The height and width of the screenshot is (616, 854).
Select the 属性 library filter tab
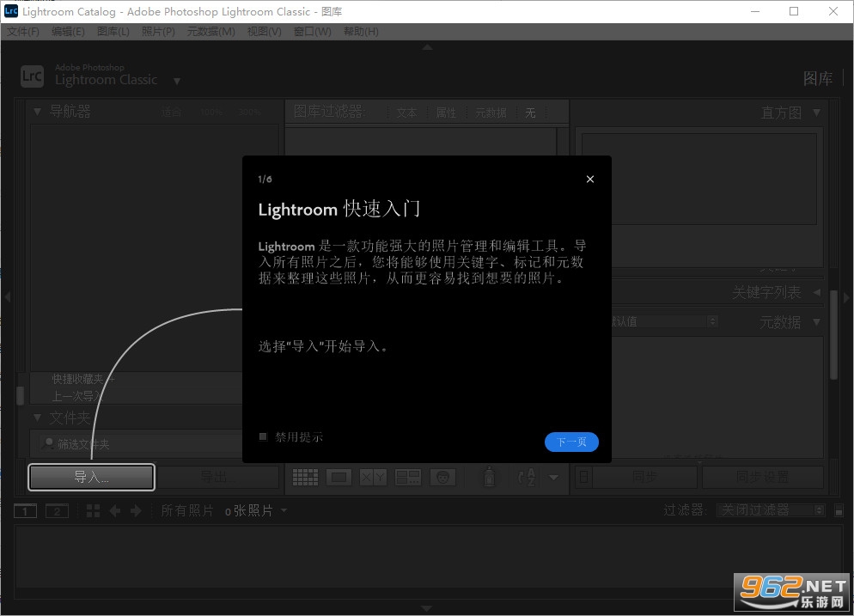tap(446, 113)
